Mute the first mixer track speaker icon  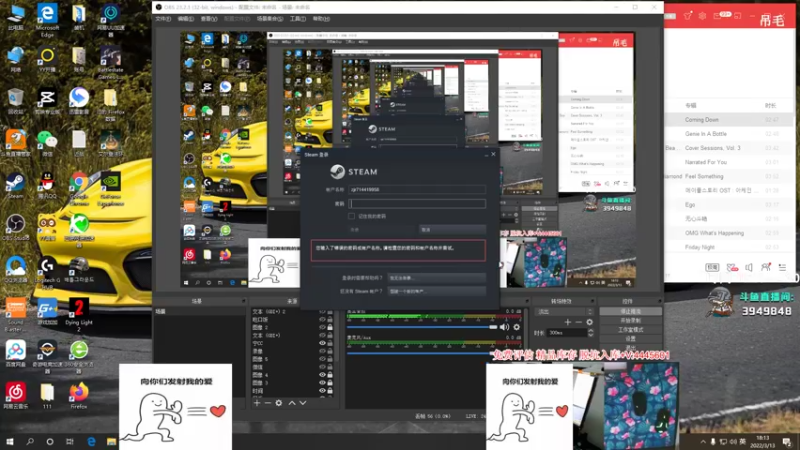click(504, 327)
